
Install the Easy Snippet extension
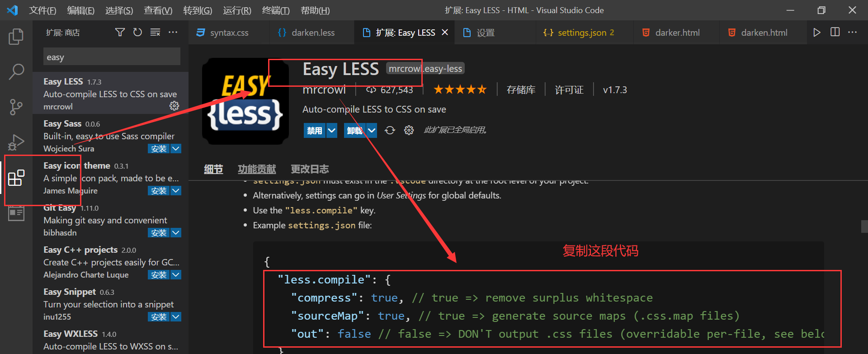[x=159, y=316]
